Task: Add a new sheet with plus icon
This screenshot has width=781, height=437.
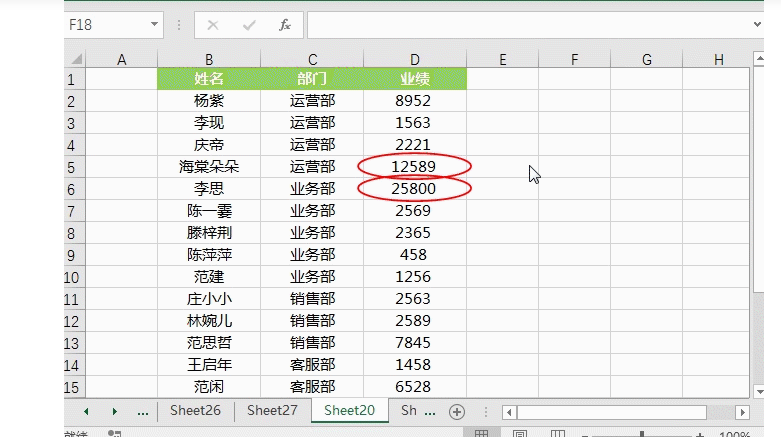Action: click(457, 411)
